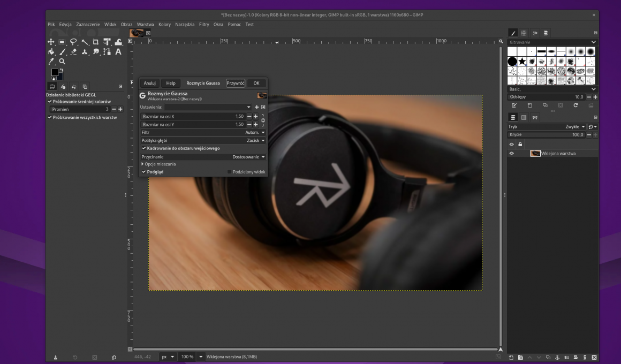The image size is (621, 364).
Task: Expand the Opcje mieszania section
Action: coord(142,164)
